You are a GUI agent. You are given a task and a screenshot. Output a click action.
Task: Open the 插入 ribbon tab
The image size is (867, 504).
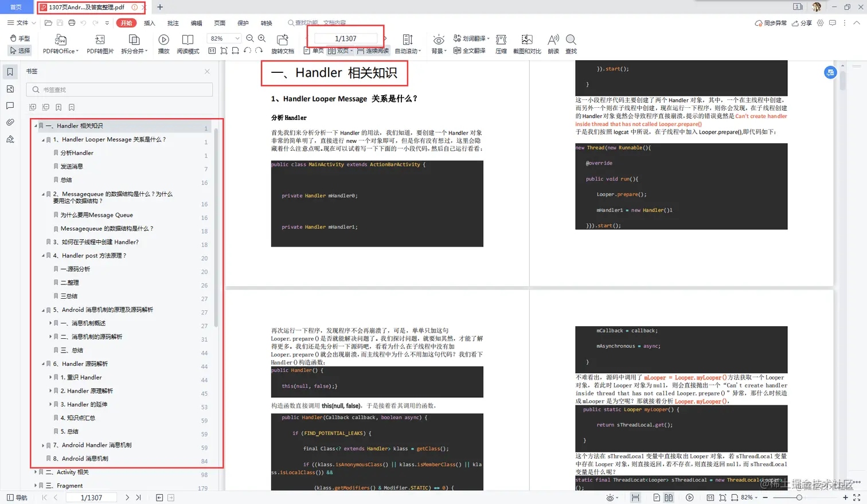150,23
